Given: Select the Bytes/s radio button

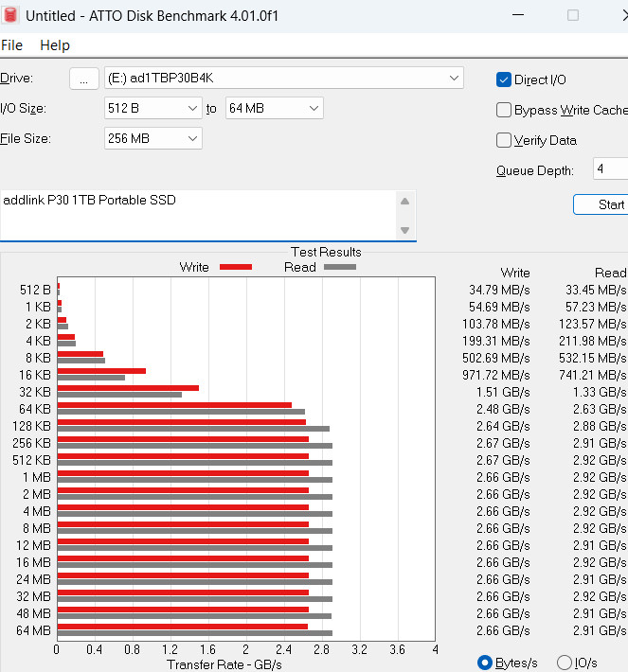Looking at the screenshot, I should tap(485, 663).
